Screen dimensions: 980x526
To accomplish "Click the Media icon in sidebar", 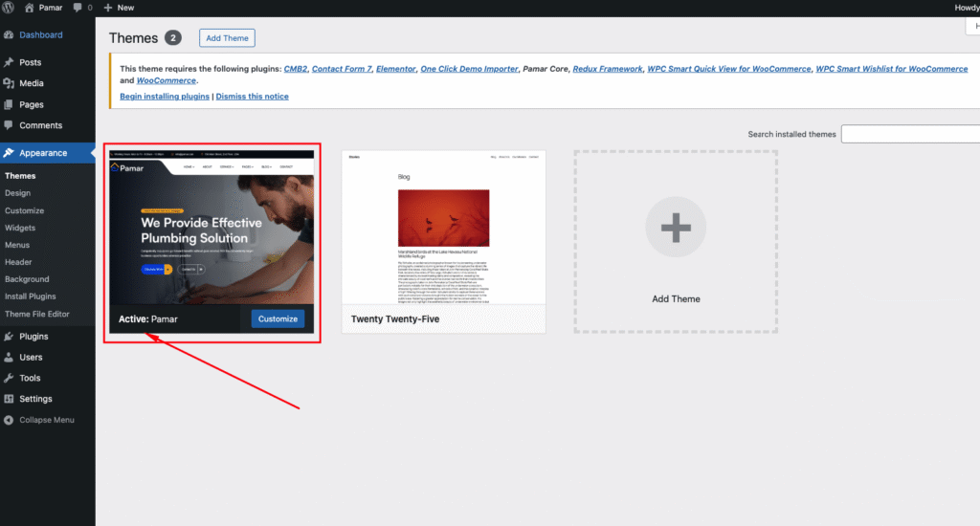I will click(9, 83).
